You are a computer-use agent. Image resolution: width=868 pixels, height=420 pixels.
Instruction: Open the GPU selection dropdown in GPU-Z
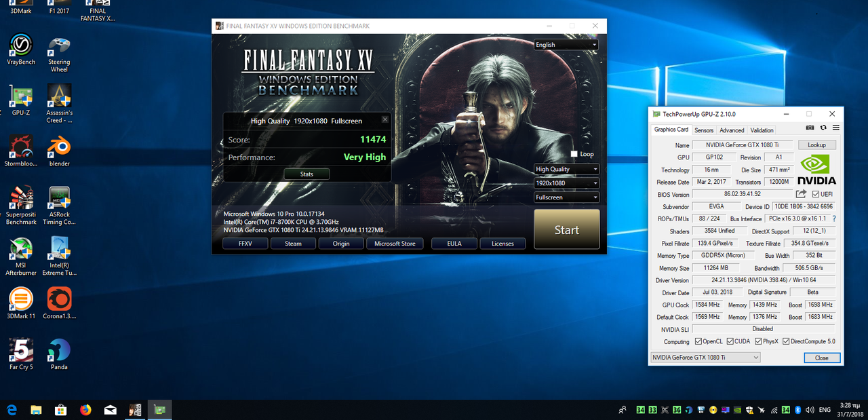(705, 358)
